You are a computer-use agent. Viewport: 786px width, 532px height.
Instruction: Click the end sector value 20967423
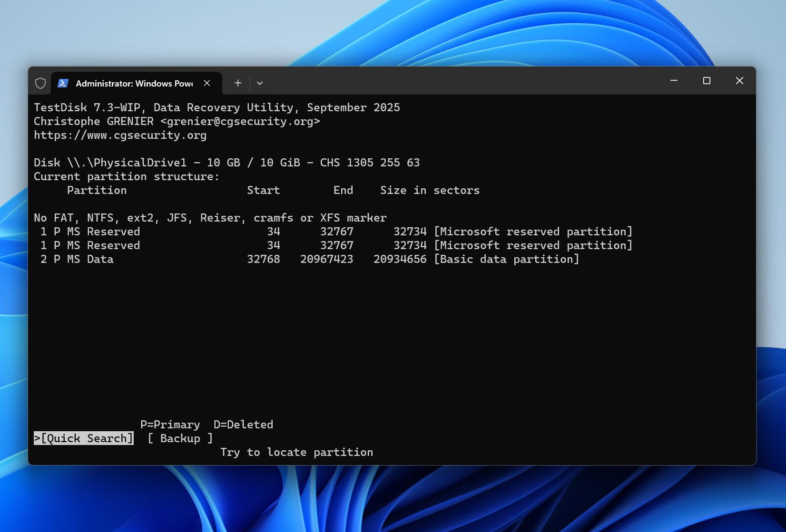point(327,259)
